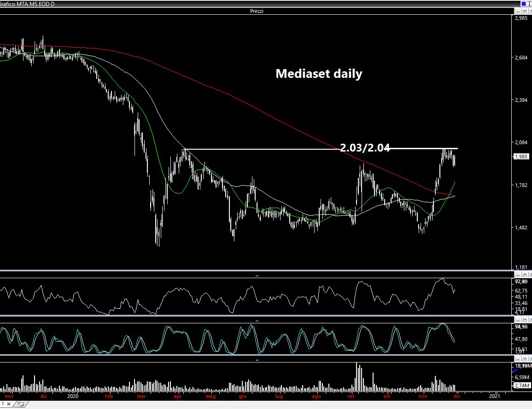Minimize the indicator panel showing 62,75 scale

pos(518,275)
